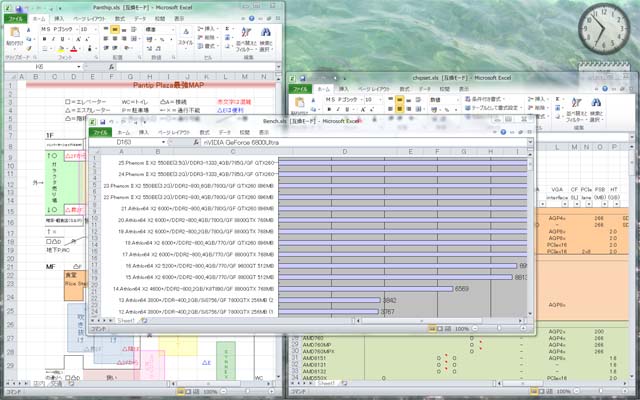Click the Format cells button in the Pantip ribbon

208,47
